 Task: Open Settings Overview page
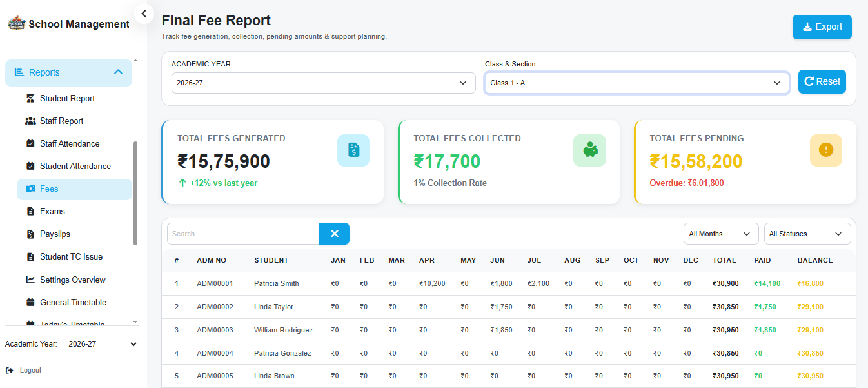click(x=74, y=280)
